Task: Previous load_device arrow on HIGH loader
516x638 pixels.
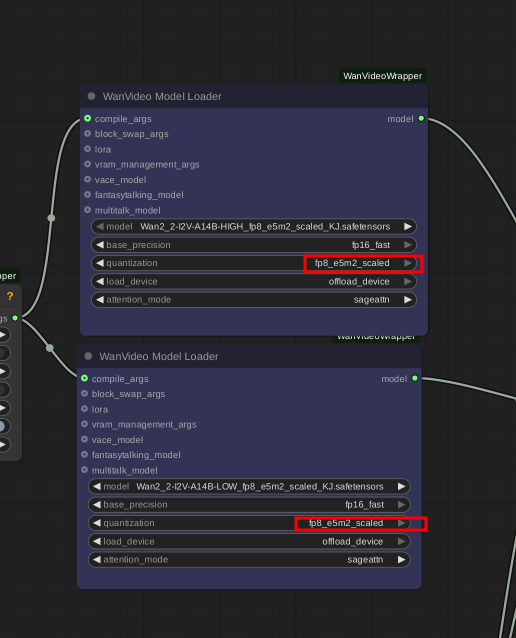Action: (100, 282)
